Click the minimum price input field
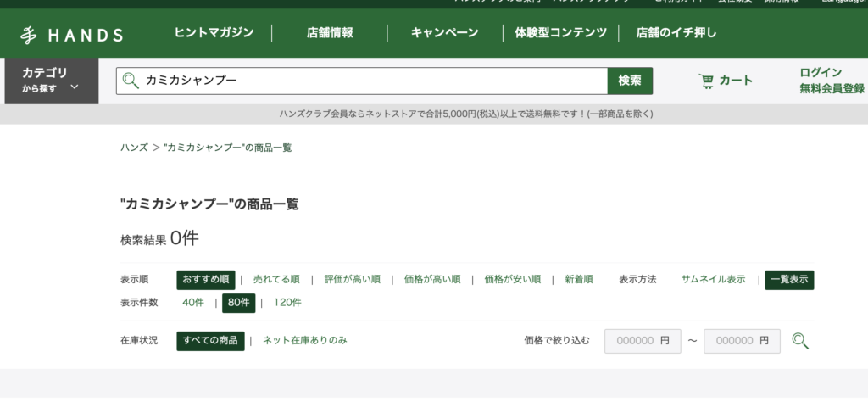 643,341
